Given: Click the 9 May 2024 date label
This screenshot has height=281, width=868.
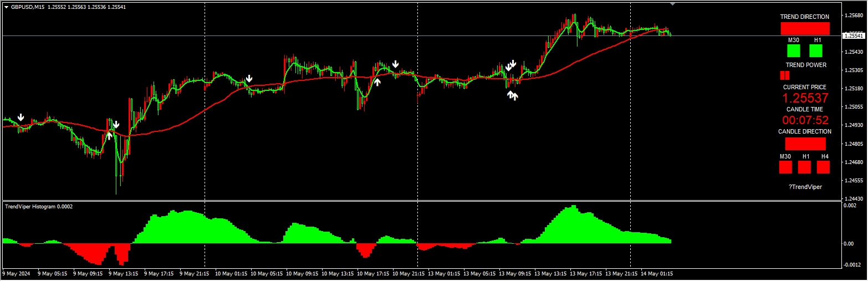Looking at the screenshot, I should click(17, 274).
